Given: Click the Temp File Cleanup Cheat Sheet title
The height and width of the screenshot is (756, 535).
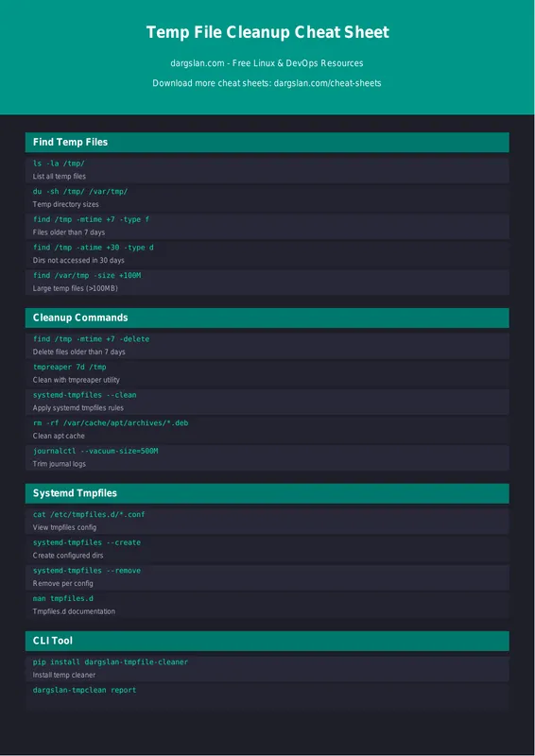Looking at the screenshot, I should [267, 32].
